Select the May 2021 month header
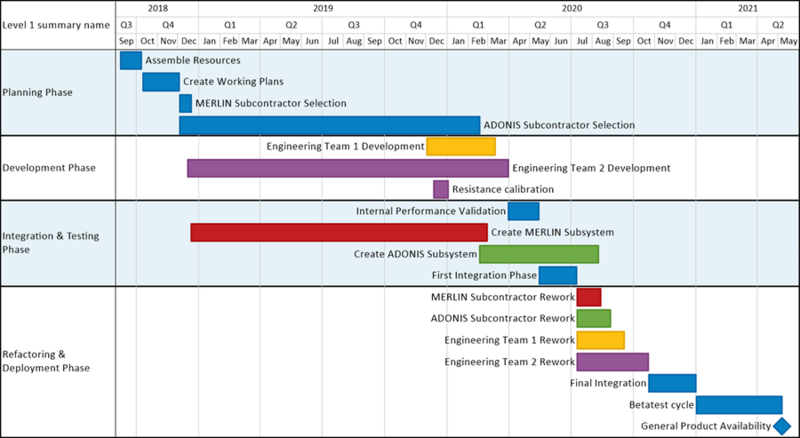The height and width of the screenshot is (438, 800). (x=789, y=41)
